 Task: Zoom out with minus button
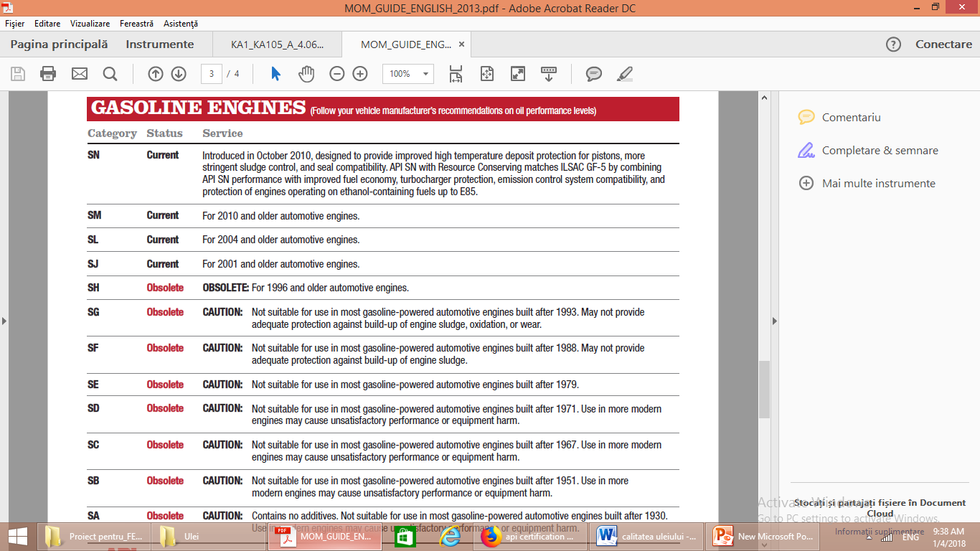[x=337, y=74]
